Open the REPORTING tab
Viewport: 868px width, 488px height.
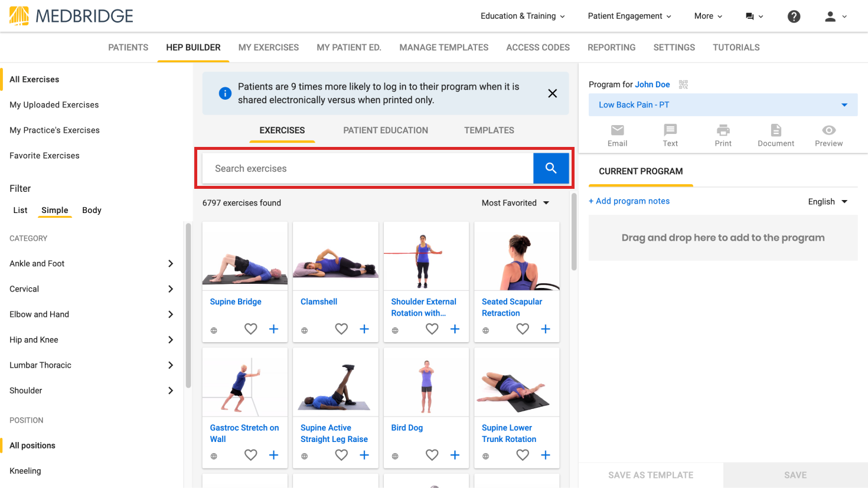pyautogui.click(x=612, y=47)
